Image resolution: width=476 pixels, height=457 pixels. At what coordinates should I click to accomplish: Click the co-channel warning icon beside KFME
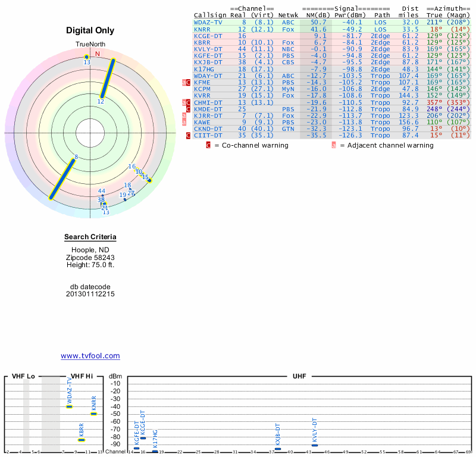tap(189, 82)
